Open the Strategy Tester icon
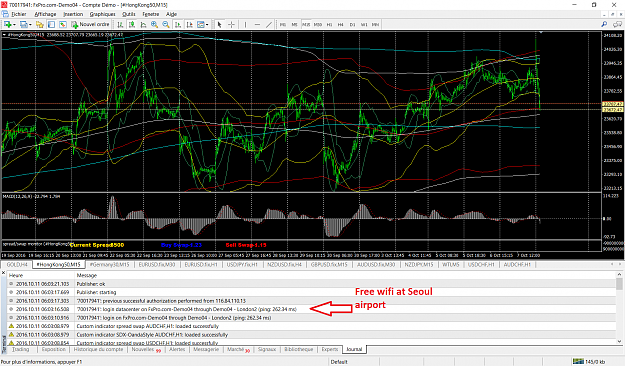 pyautogui.click(x=63, y=25)
